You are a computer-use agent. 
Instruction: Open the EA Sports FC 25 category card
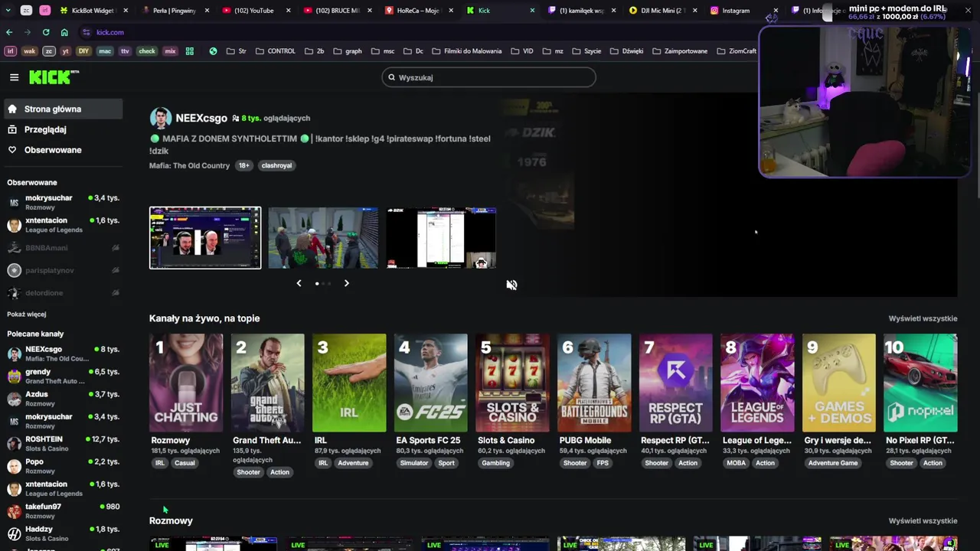(430, 383)
